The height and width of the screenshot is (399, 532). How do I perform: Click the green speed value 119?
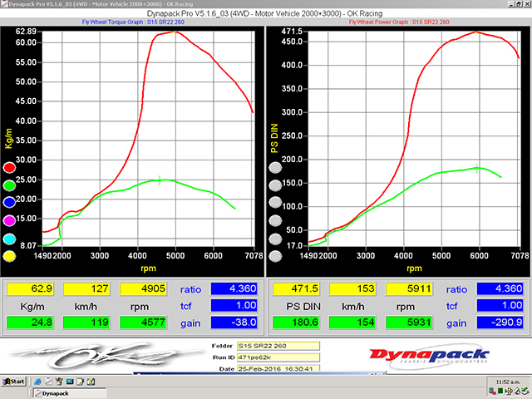[86, 323]
